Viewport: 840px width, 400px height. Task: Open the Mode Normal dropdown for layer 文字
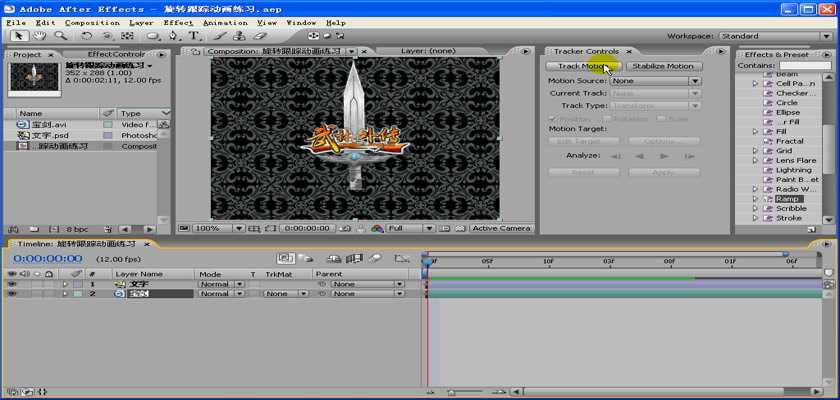click(x=222, y=284)
